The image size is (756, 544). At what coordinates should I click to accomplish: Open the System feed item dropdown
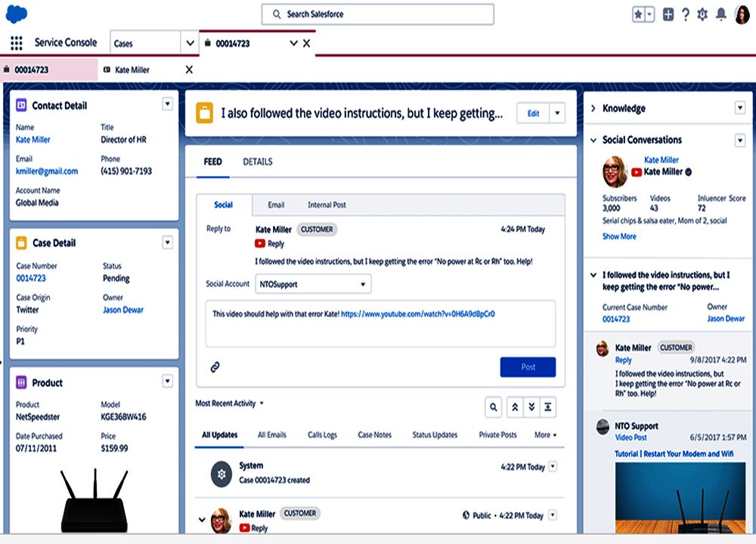[x=553, y=466]
